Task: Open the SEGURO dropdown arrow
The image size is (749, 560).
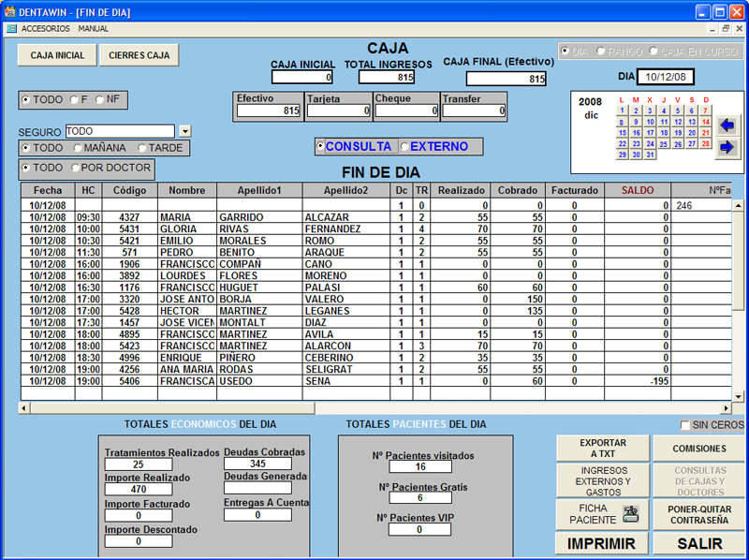Action: pyautogui.click(x=184, y=132)
